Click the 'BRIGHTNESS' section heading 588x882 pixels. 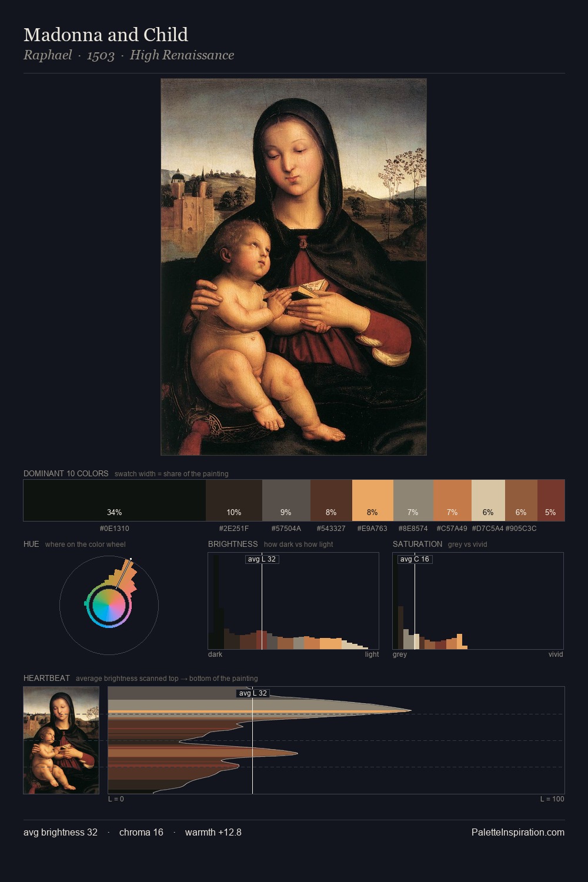[233, 544]
